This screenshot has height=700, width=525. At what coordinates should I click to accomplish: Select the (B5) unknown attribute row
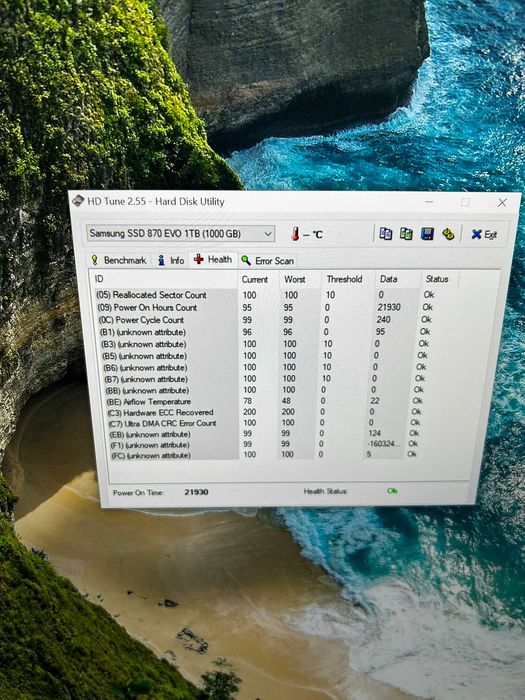point(266,356)
